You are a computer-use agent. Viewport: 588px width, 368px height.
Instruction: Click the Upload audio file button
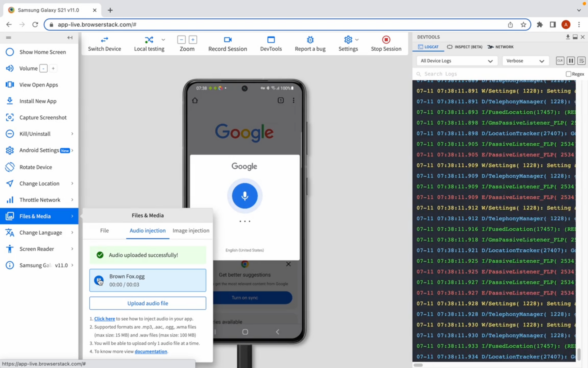[x=148, y=303]
